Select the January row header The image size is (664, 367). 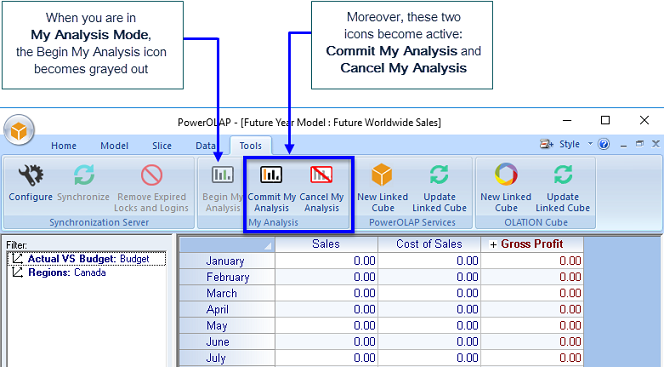click(x=227, y=261)
